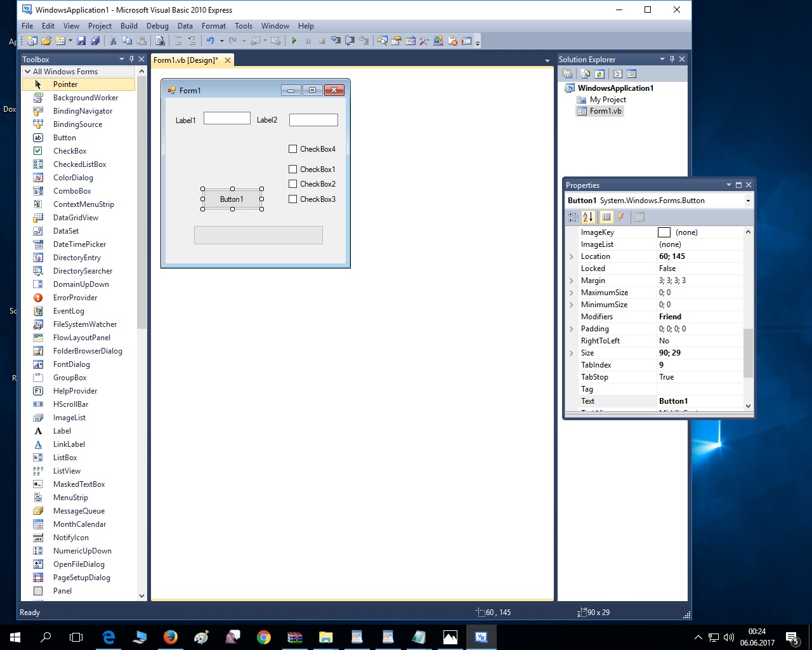The image size is (812, 650).
Task: Start debugging with the green play icon
Action: [x=294, y=41]
